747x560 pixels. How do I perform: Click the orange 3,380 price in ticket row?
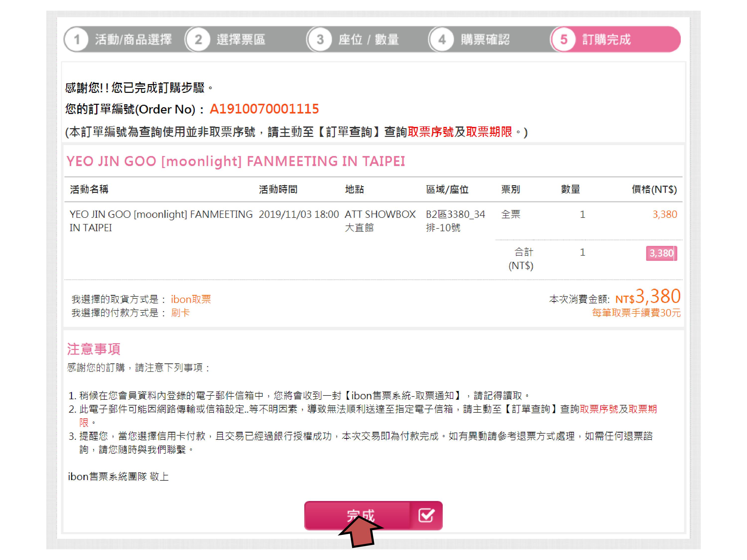665,214
